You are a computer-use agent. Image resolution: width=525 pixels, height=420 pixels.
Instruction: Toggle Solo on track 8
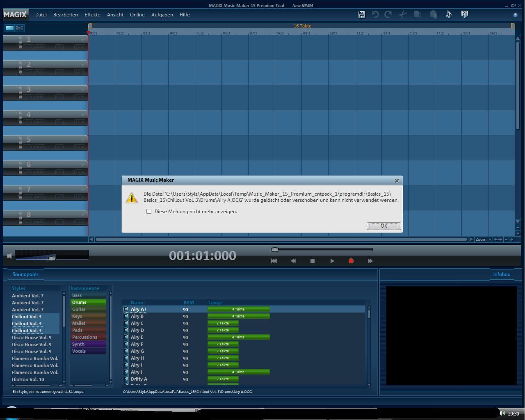pos(28,222)
